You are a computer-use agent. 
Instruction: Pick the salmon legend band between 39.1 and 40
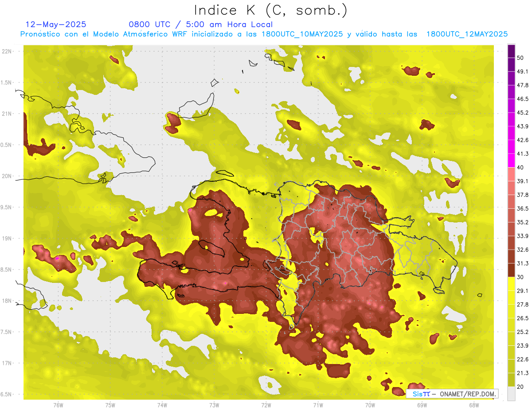coord(511,174)
